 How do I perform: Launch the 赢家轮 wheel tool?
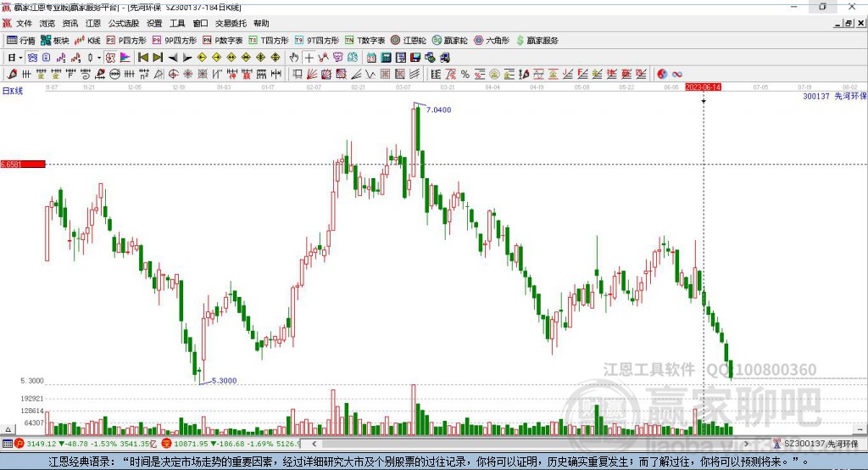[x=449, y=41]
